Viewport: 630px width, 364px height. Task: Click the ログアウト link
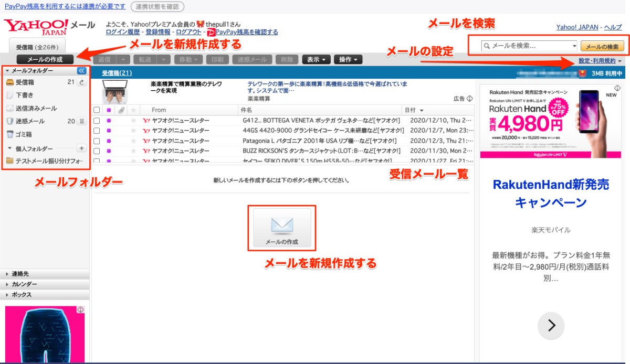coord(188,32)
